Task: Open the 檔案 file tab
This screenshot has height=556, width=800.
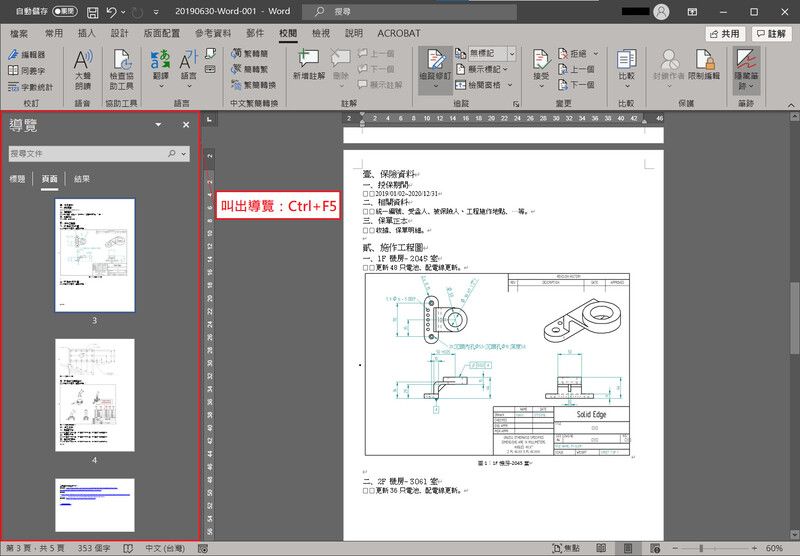Action: tap(19, 33)
